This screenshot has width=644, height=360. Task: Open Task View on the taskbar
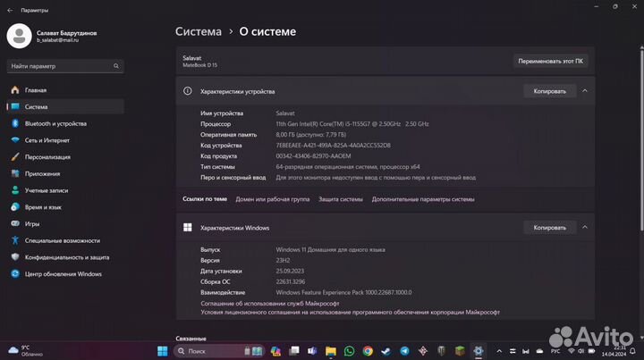tap(294, 351)
